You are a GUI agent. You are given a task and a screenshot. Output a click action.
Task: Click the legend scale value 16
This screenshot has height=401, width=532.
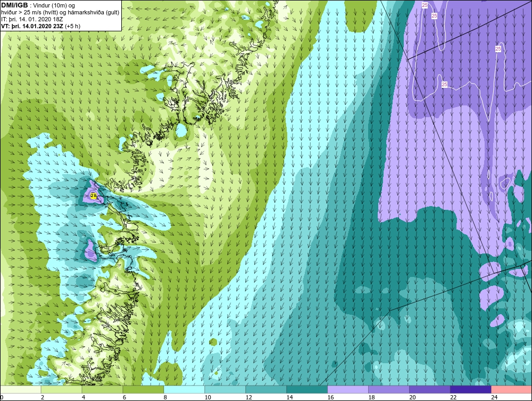(x=330, y=397)
